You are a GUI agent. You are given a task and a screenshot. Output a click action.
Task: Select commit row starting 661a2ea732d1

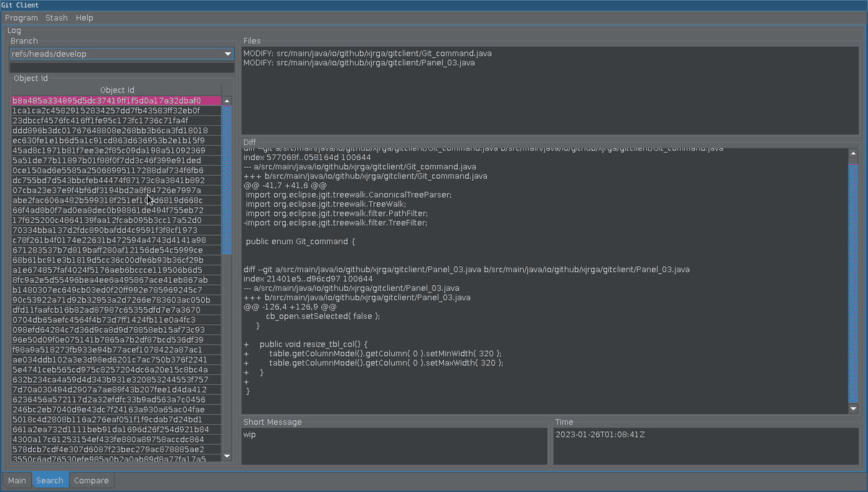[x=116, y=429]
